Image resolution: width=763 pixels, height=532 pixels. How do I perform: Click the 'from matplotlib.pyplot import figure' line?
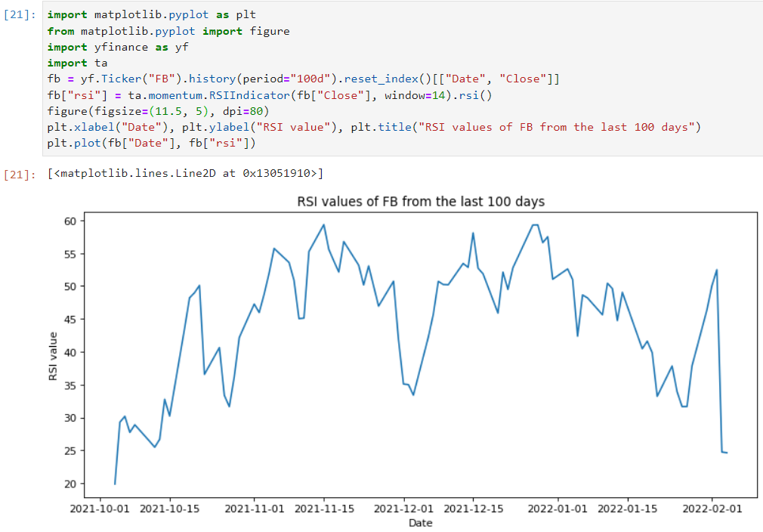tap(168, 31)
